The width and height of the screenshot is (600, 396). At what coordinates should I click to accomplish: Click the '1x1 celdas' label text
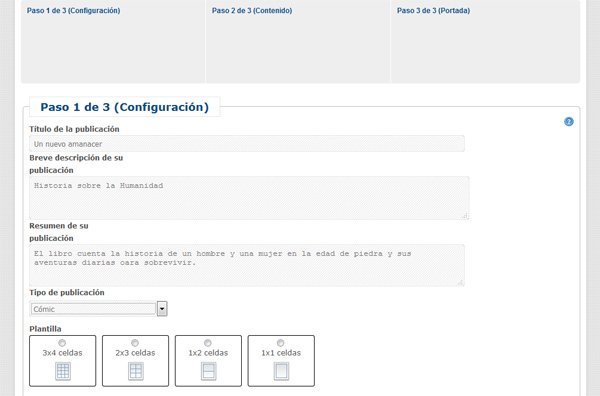(x=281, y=353)
